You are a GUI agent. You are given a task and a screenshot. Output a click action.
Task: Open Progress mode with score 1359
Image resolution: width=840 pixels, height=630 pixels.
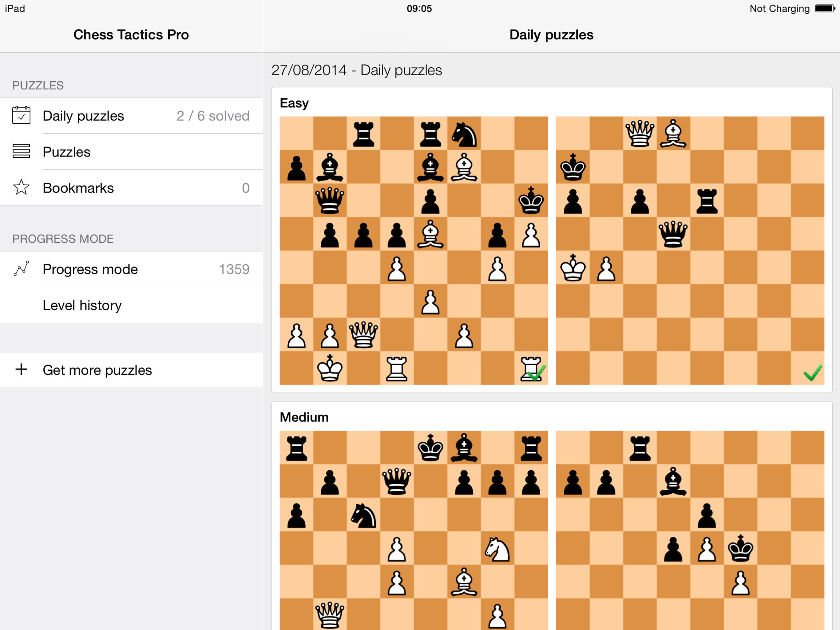coord(131,269)
